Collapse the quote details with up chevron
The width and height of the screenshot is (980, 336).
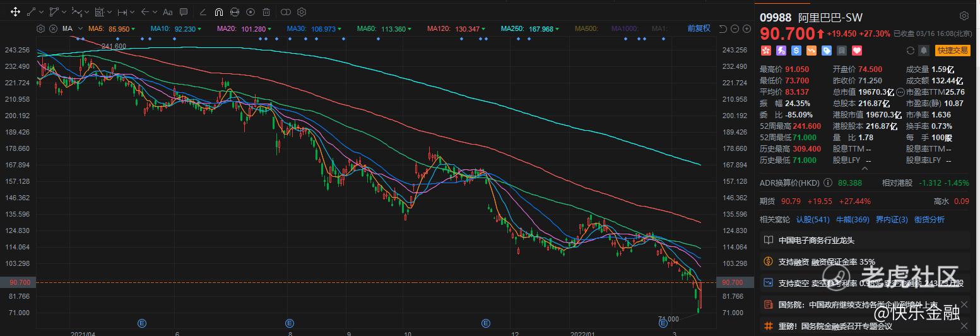(x=864, y=169)
